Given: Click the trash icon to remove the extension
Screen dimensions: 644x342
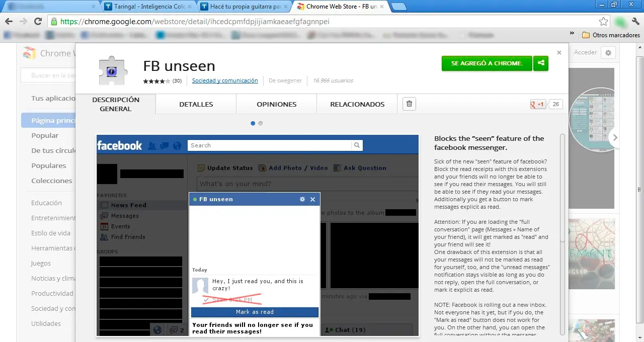Looking at the screenshot, I should click(x=409, y=104).
